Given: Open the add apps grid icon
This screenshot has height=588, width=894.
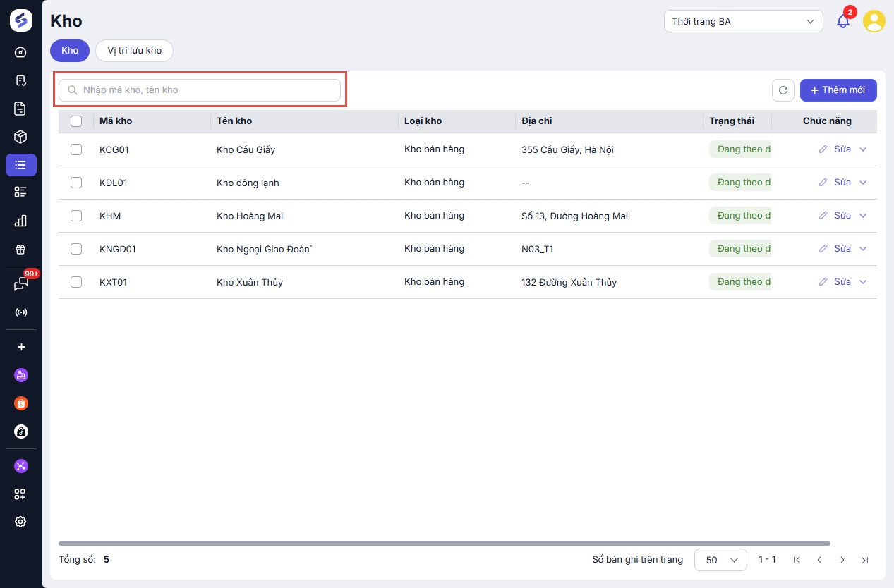Looking at the screenshot, I should point(20,494).
